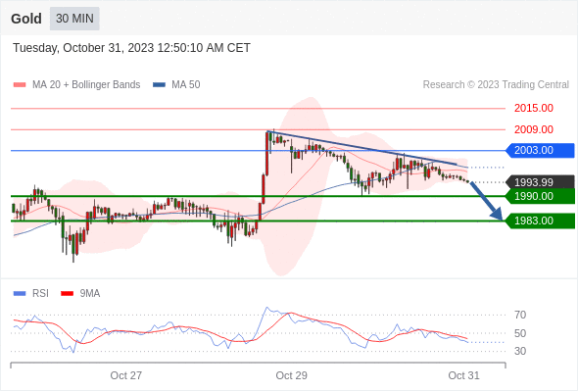This screenshot has width=578, height=392.
Task: Click the blue 2003.00 pivot price tag
Action: (540, 151)
